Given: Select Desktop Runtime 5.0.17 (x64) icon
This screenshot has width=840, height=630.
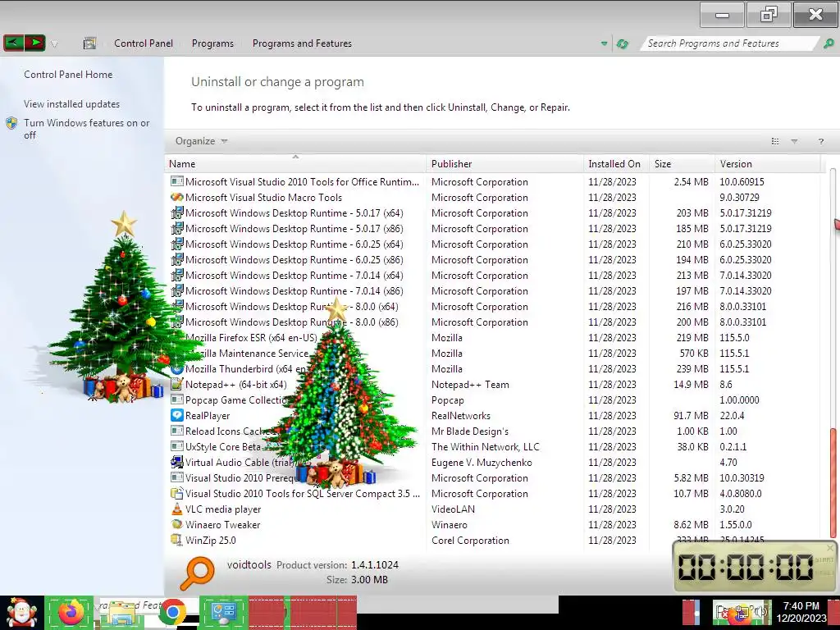Looking at the screenshot, I should pyautogui.click(x=177, y=212).
